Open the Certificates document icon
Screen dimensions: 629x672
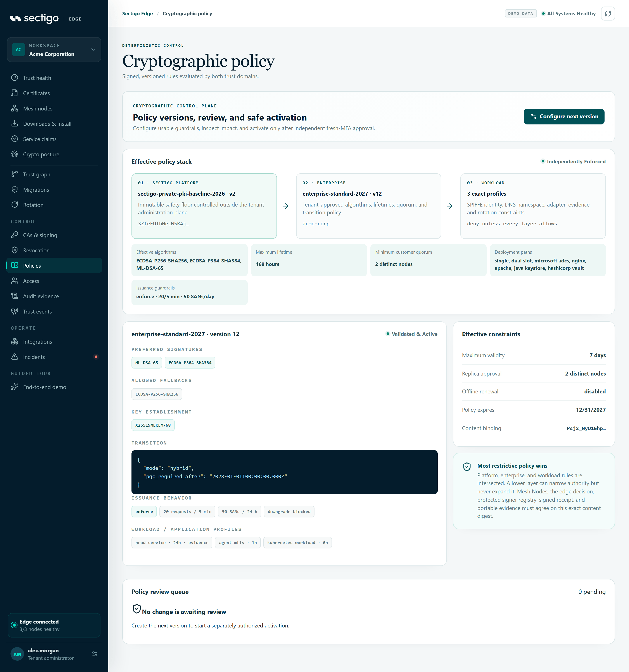15,93
